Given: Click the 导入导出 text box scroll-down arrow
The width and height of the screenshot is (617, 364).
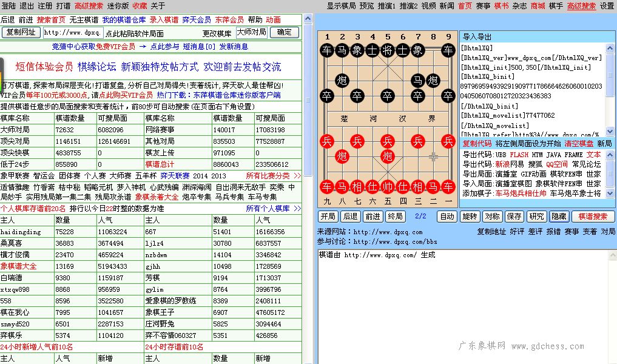Looking at the screenshot, I should click(x=610, y=131).
